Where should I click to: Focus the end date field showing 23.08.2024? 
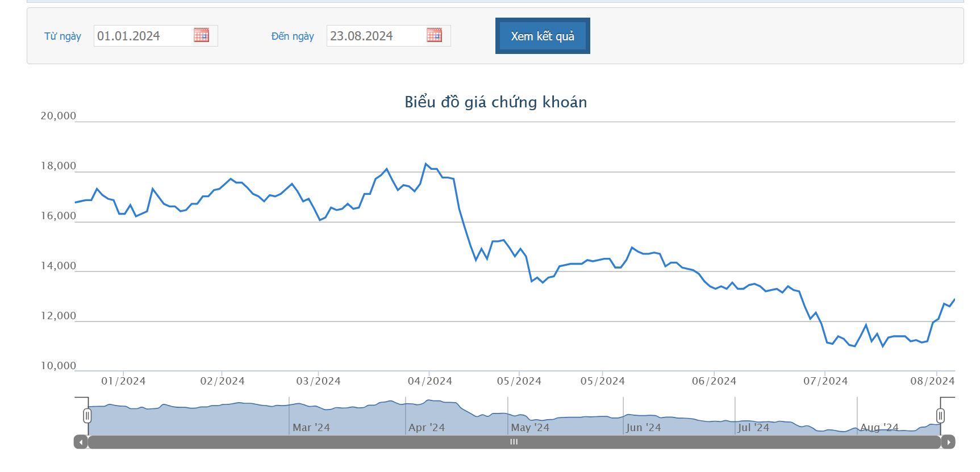click(x=375, y=36)
